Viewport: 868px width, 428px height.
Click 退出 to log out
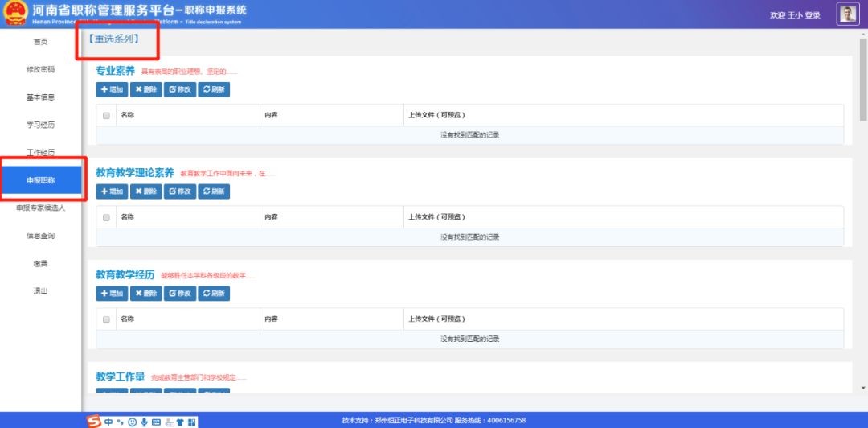point(40,291)
